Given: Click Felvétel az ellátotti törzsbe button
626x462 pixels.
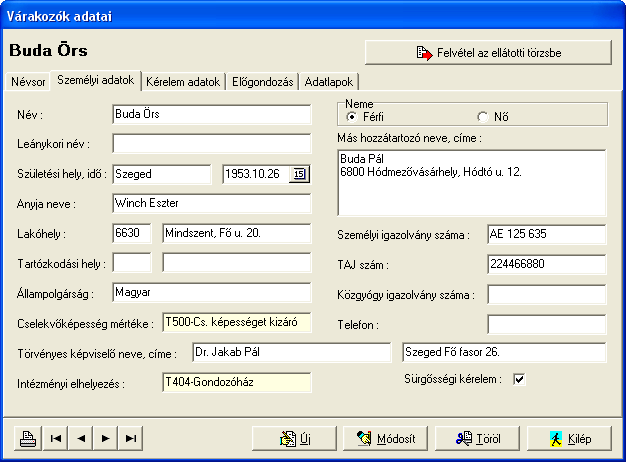Looking at the screenshot, I should tap(488, 52).
